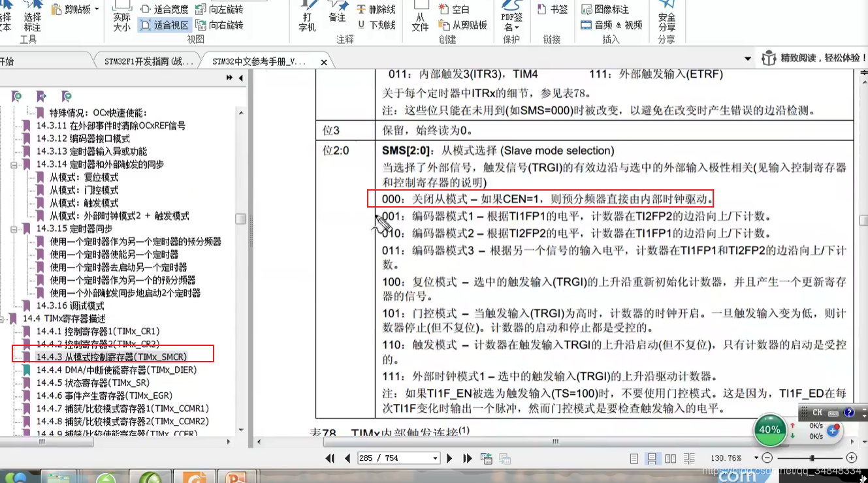The image size is (868, 483).
Task: Insert 图像标注 image annotation
Action: point(605,9)
